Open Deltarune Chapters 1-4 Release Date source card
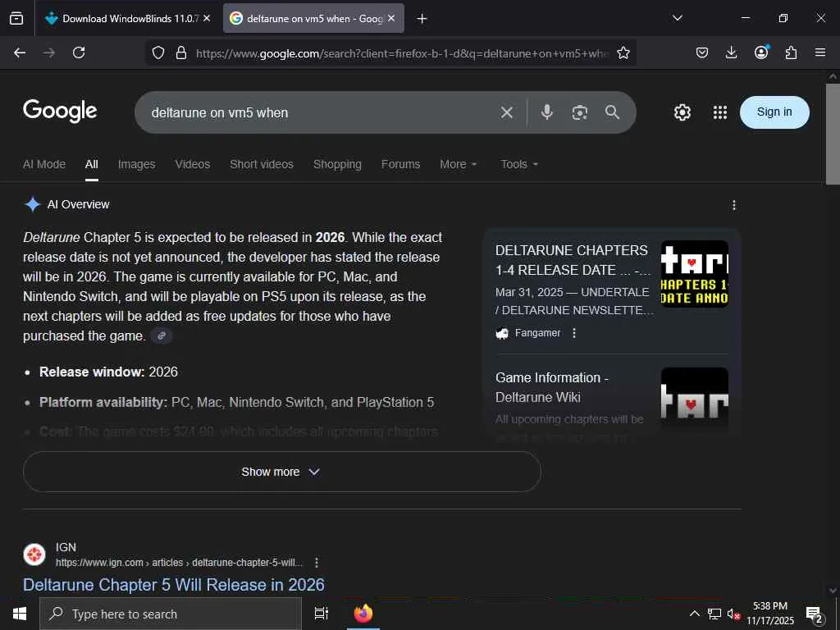840x630 pixels. tap(572, 260)
